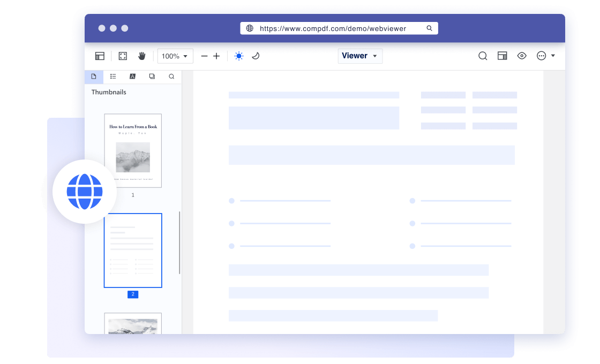Toggle the left sidebar panel icon

[x=100, y=56]
